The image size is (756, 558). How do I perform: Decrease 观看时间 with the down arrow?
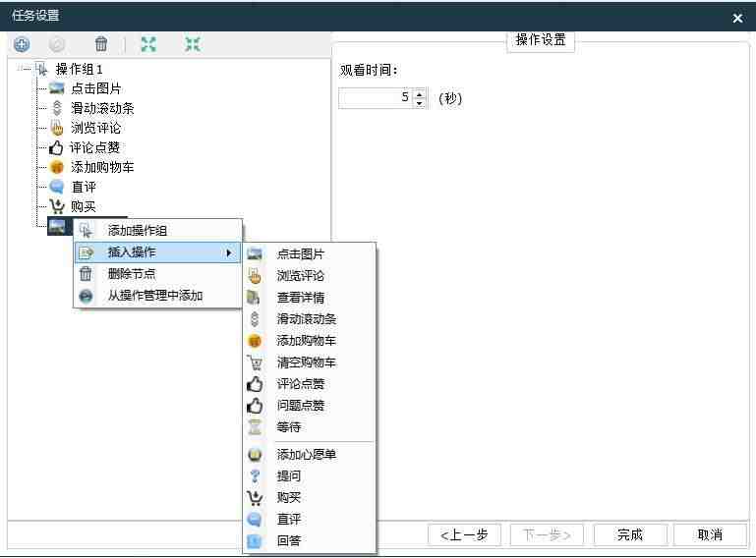(420, 102)
